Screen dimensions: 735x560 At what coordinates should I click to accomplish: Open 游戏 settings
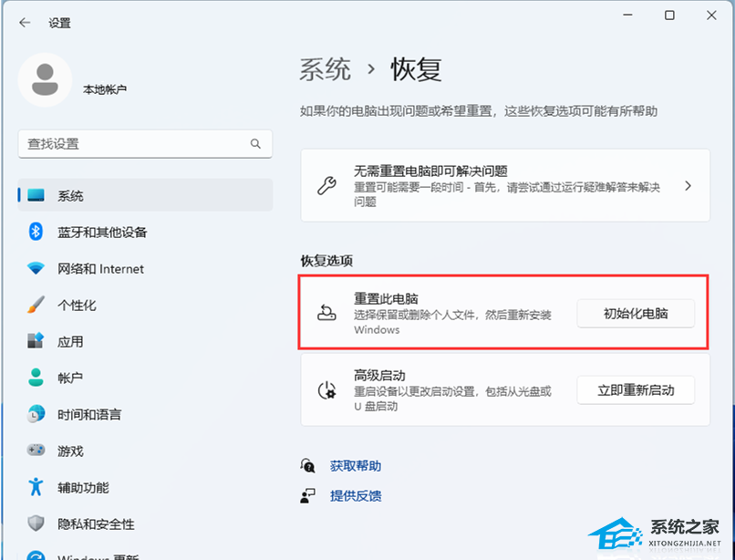point(145,451)
